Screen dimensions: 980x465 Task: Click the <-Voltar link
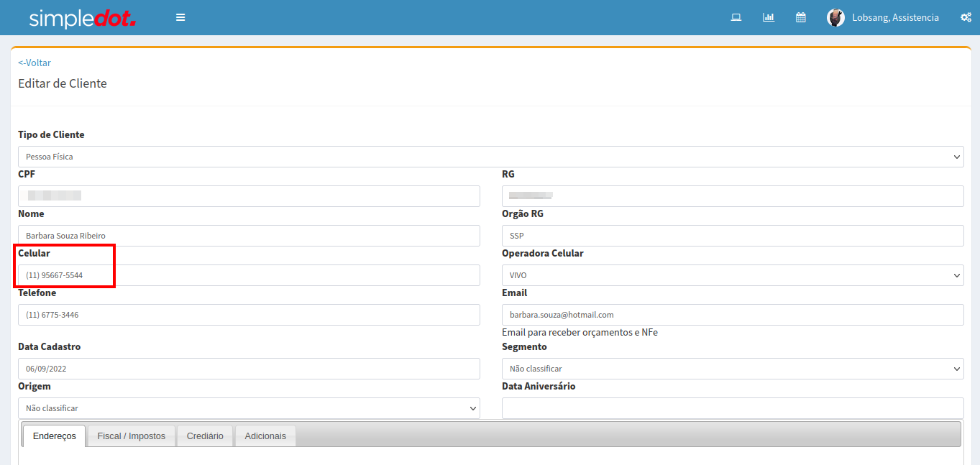pos(35,63)
